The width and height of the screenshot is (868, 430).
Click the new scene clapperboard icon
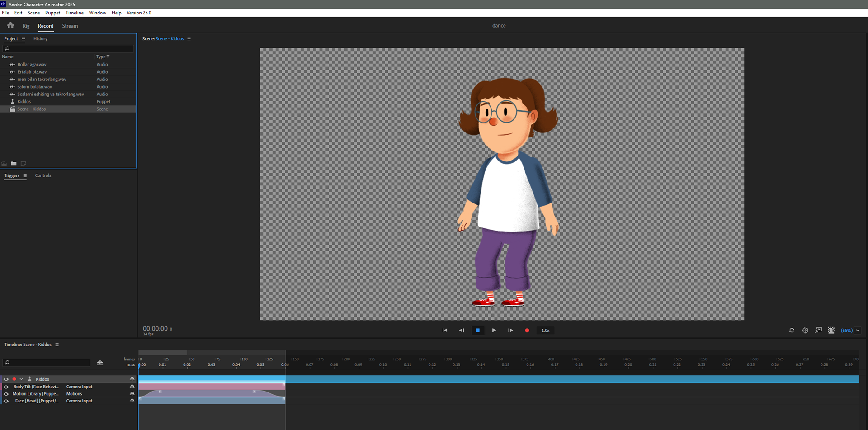(5, 164)
